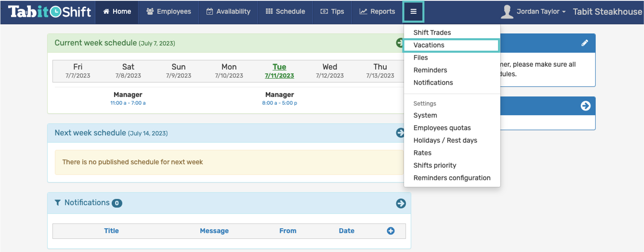644x252 pixels.
Task: Go to the Employees tab
Action: point(169,11)
